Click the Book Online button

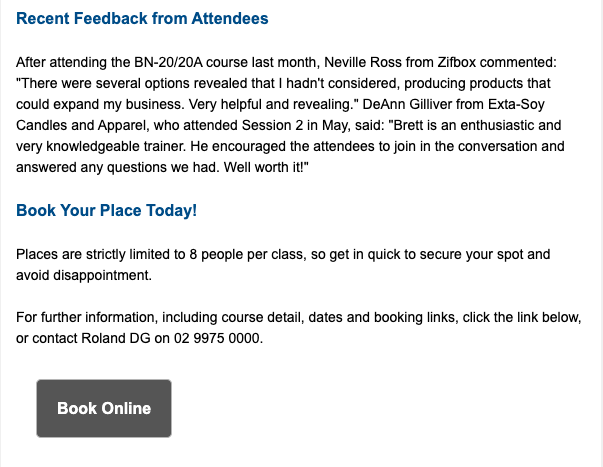click(104, 408)
